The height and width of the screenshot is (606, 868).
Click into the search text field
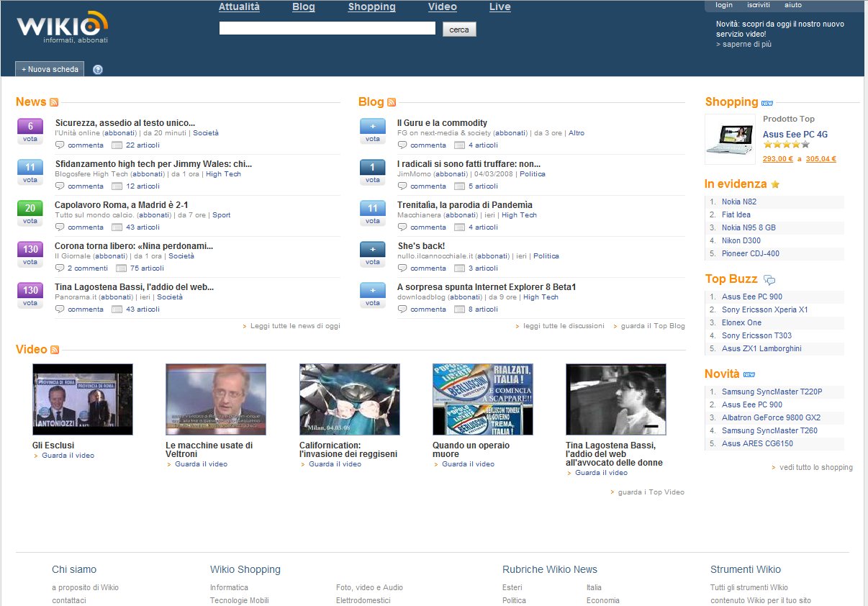pyautogui.click(x=327, y=29)
